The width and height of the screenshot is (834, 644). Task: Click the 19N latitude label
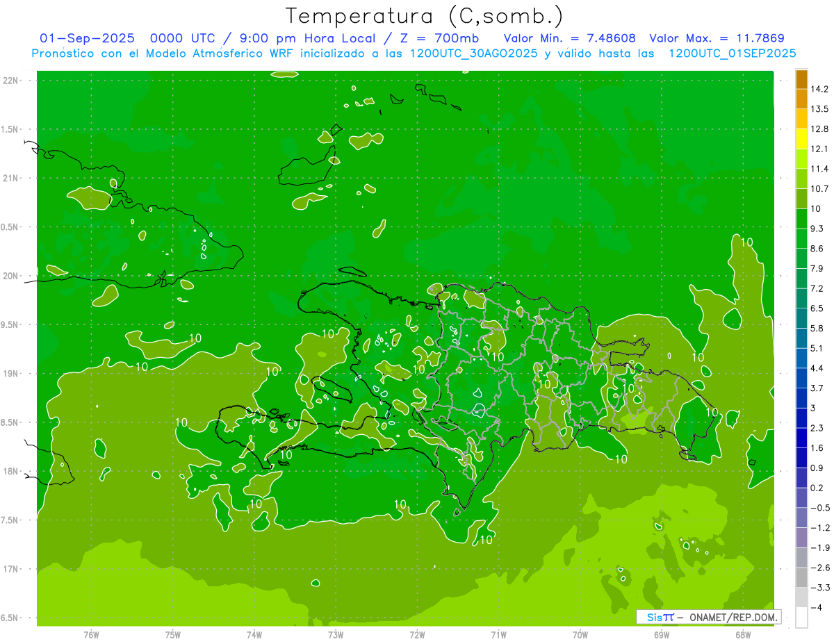click(12, 373)
